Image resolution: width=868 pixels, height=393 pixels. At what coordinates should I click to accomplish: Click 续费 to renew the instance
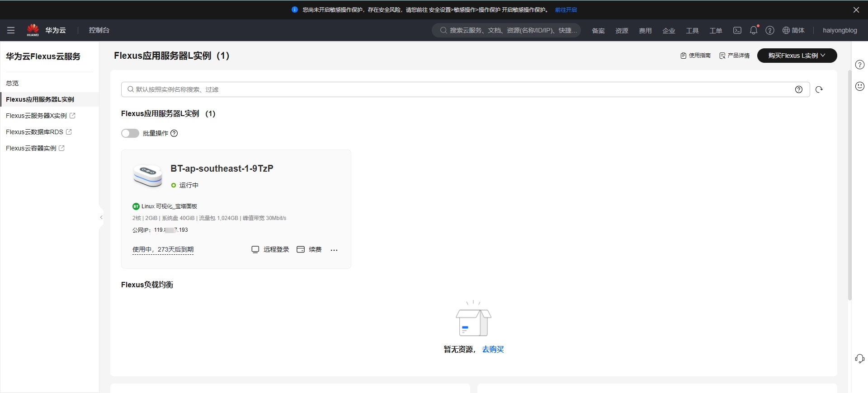309,249
